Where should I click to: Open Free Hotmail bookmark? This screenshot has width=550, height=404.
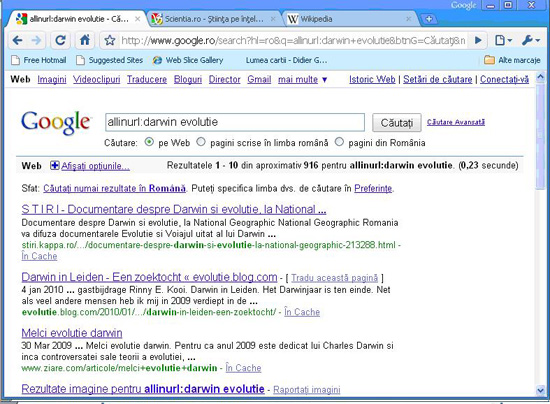click(x=39, y=60)
